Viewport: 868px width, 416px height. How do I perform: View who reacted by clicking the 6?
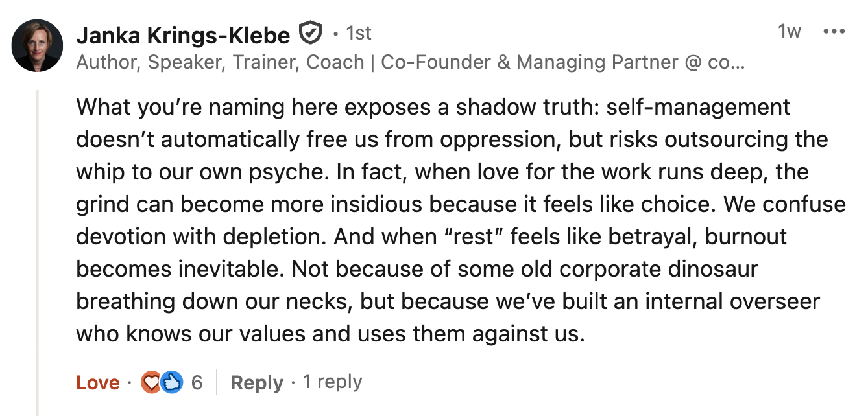[195, 383]
